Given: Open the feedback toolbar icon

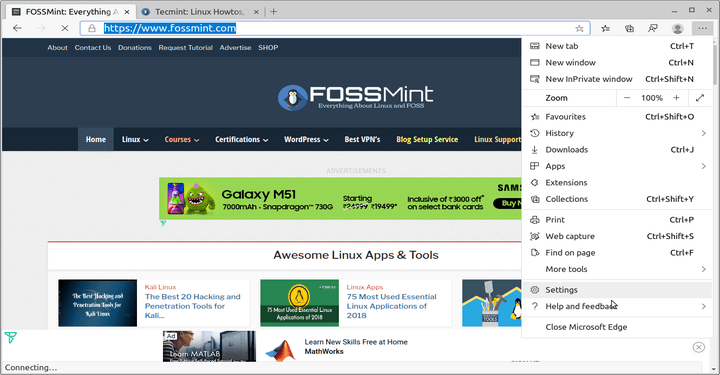Looking at the screenshot, I should pos(653,28).
